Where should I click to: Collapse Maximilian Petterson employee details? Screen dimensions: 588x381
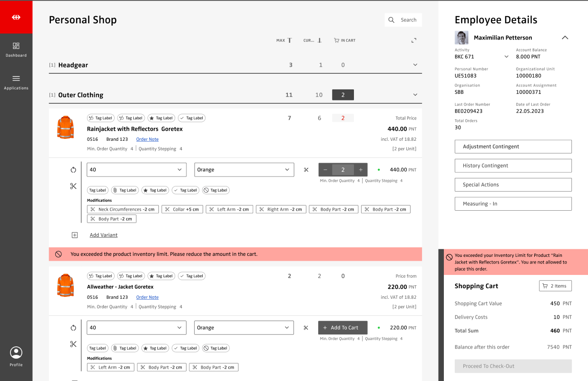565,38
